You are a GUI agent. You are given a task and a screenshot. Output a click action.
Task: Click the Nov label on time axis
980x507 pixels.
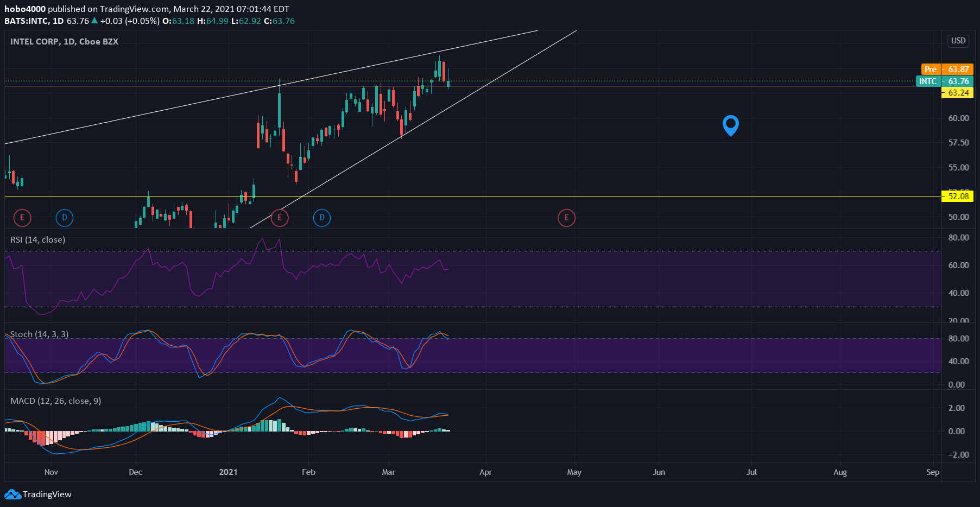point(51,472)
